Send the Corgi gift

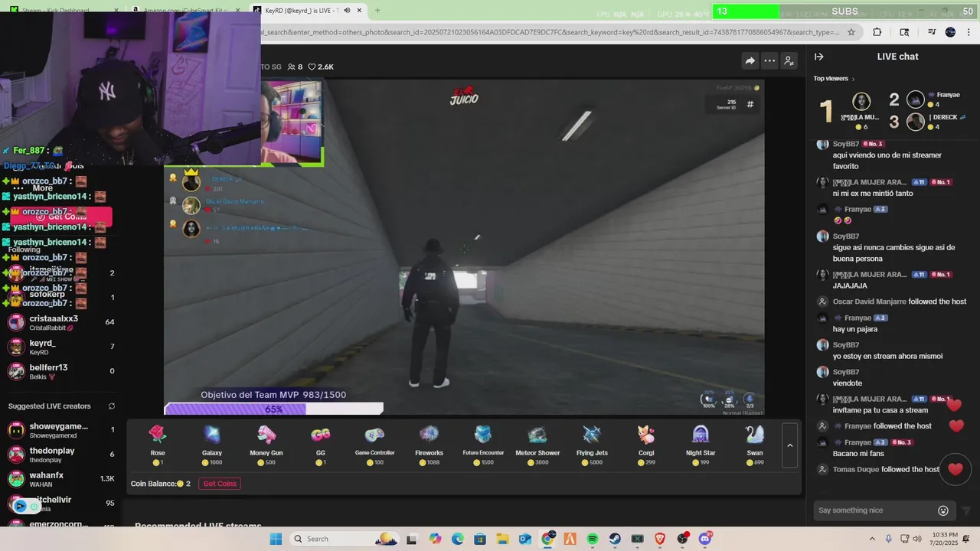tap(646, 445)
